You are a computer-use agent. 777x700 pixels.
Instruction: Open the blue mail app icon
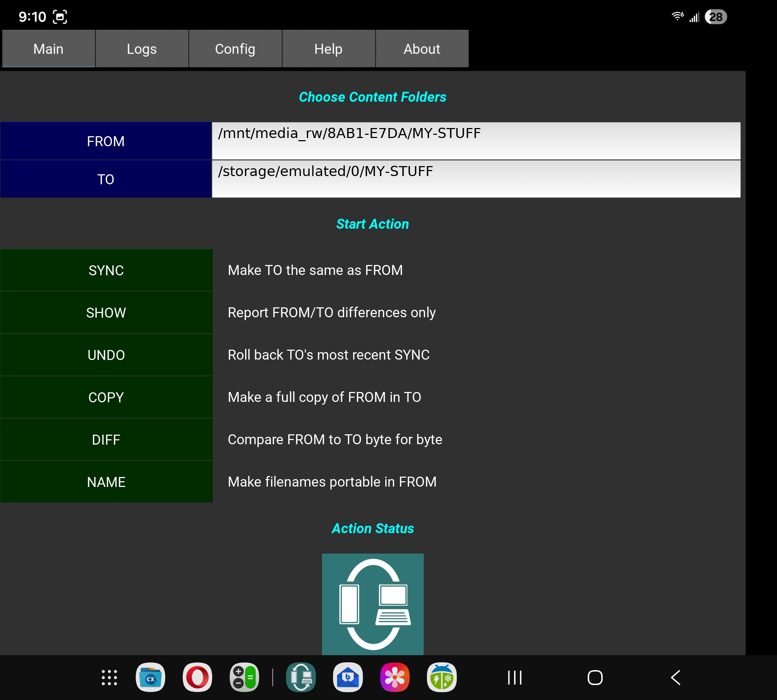348,678
